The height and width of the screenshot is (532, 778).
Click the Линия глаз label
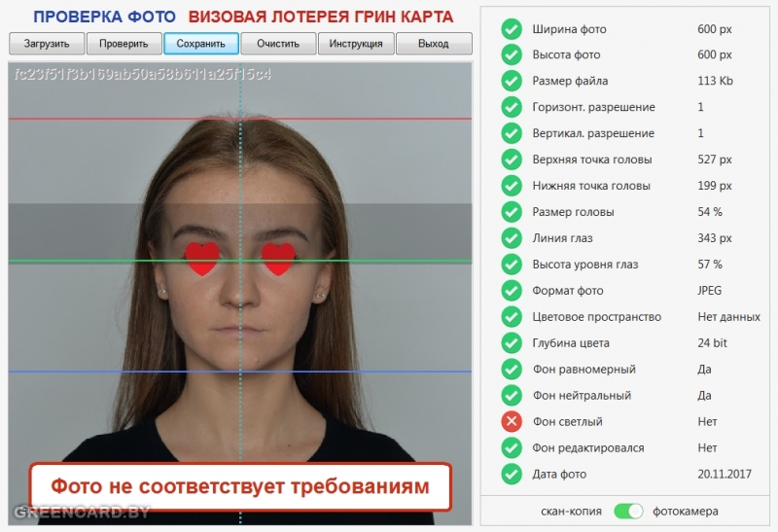(x=563, y=238)
